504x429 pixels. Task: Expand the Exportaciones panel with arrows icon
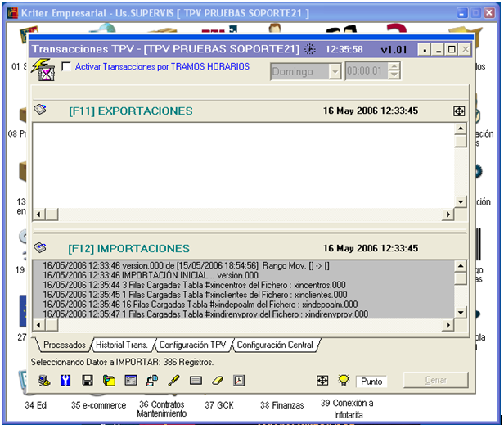coord(459,111)
